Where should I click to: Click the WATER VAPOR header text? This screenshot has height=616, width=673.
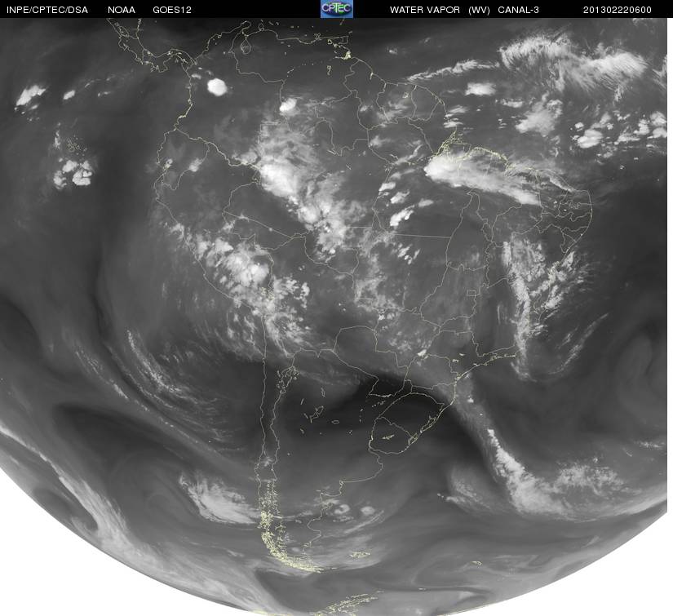pos(425,10)
